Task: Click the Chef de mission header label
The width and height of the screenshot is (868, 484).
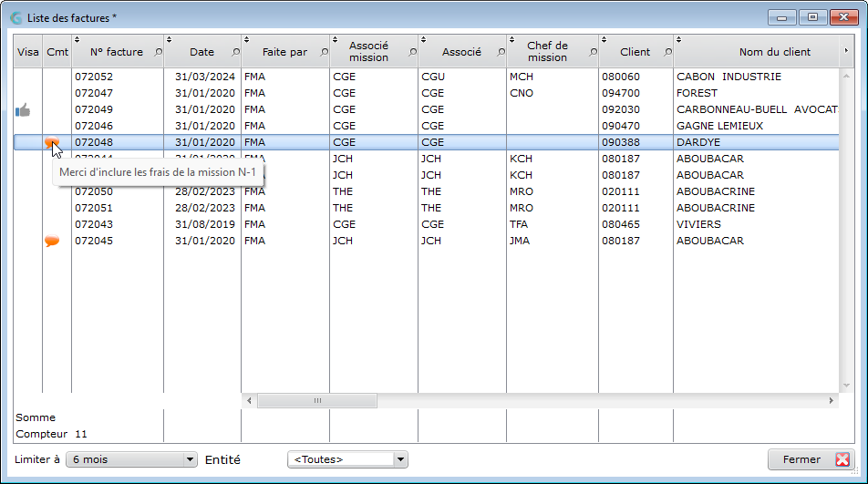Action: click(547, 51)
